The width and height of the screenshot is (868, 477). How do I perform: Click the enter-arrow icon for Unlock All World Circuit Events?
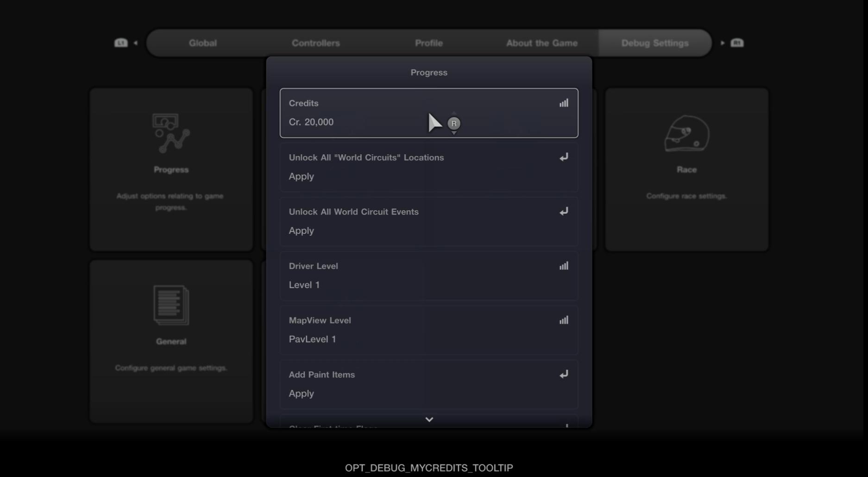(x=564, y=212)
